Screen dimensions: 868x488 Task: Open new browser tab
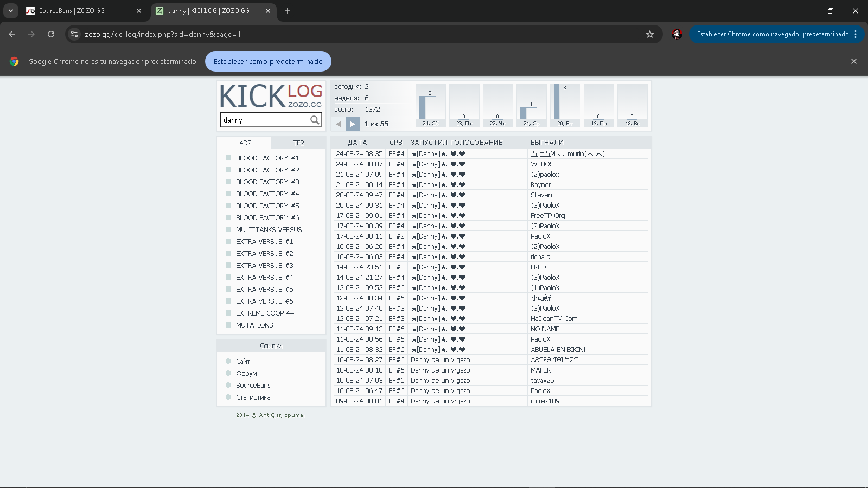(x=288, y=11)
